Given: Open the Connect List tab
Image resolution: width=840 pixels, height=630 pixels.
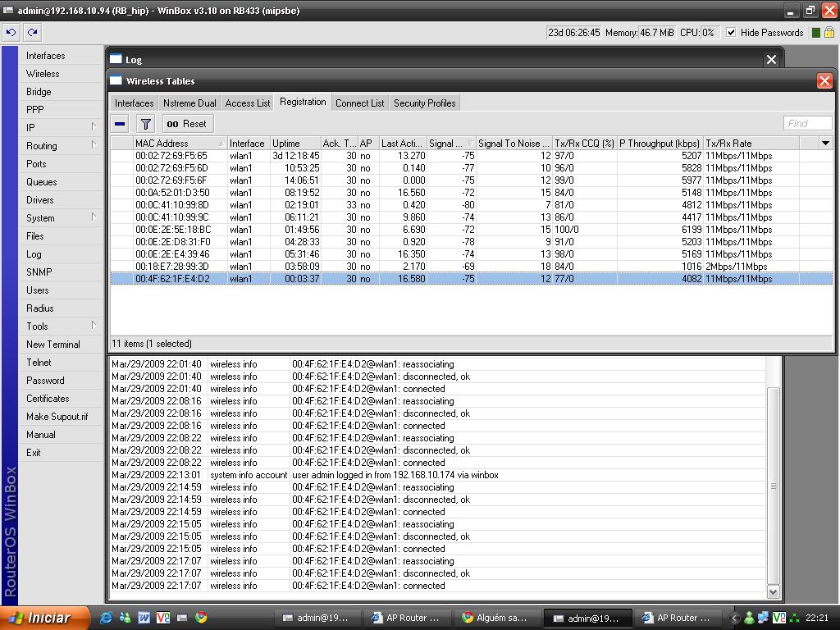Looking at the screenshot, I should (359, 103).
